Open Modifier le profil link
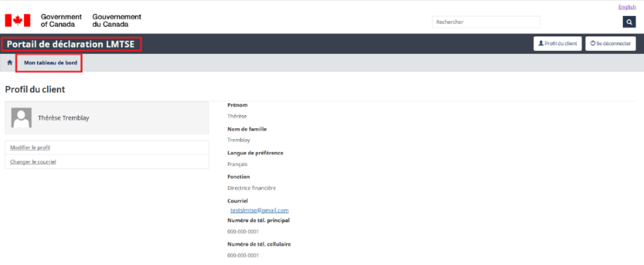 [x=31, y=148]
